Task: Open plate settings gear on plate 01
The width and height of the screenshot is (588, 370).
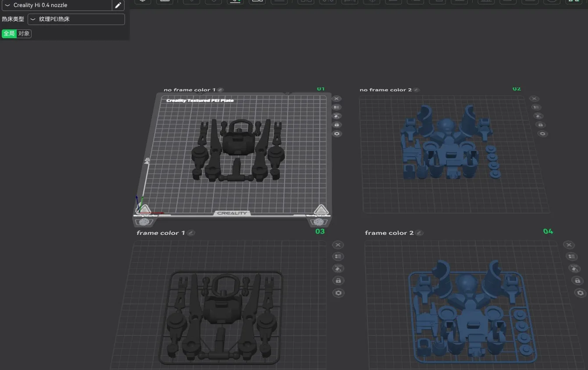Action: coord(337,133)
